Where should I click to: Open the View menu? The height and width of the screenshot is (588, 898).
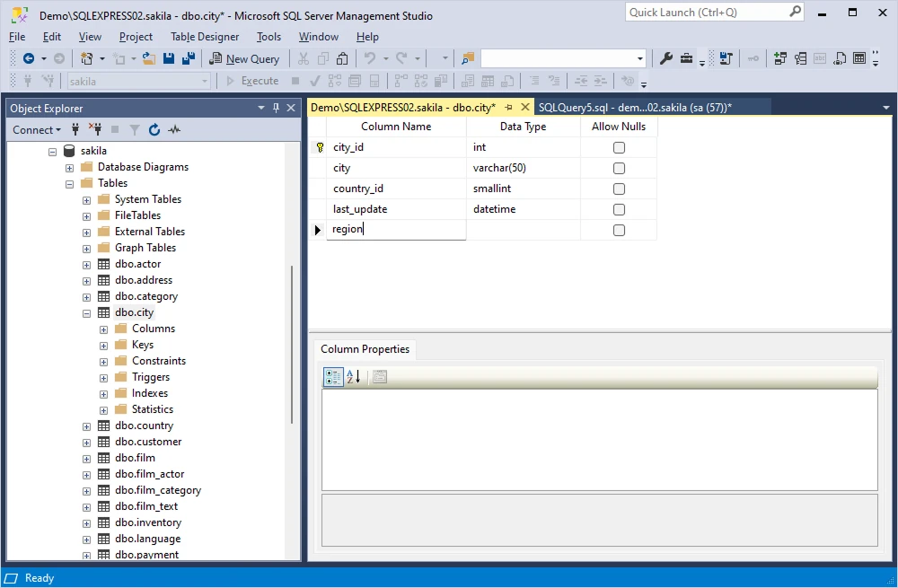pos(90,37)
